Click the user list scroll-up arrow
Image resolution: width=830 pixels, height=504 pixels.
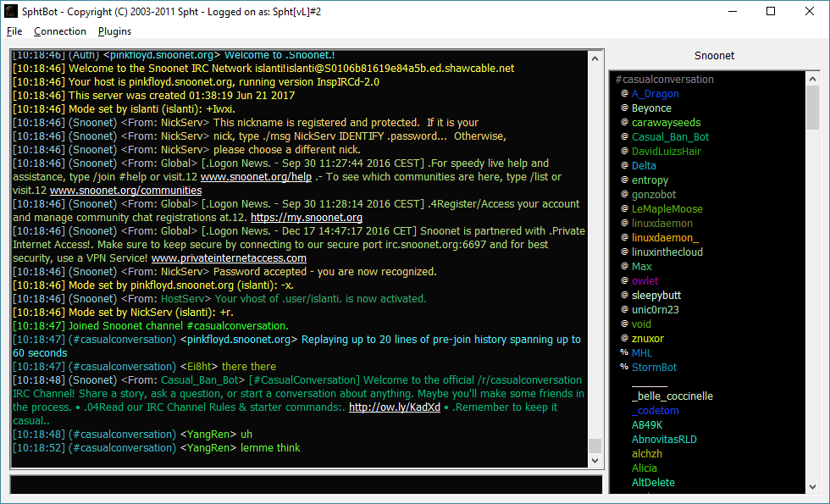click(812, 78)
